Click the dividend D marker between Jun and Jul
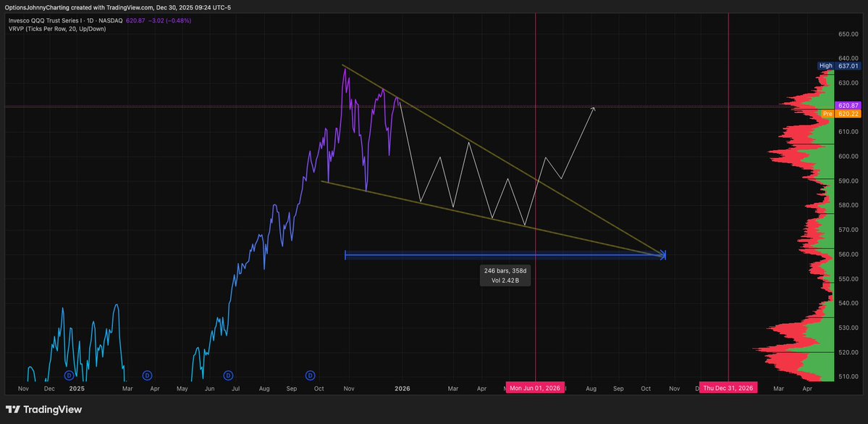Screen dimensions: 868x424 coord(228,375)
